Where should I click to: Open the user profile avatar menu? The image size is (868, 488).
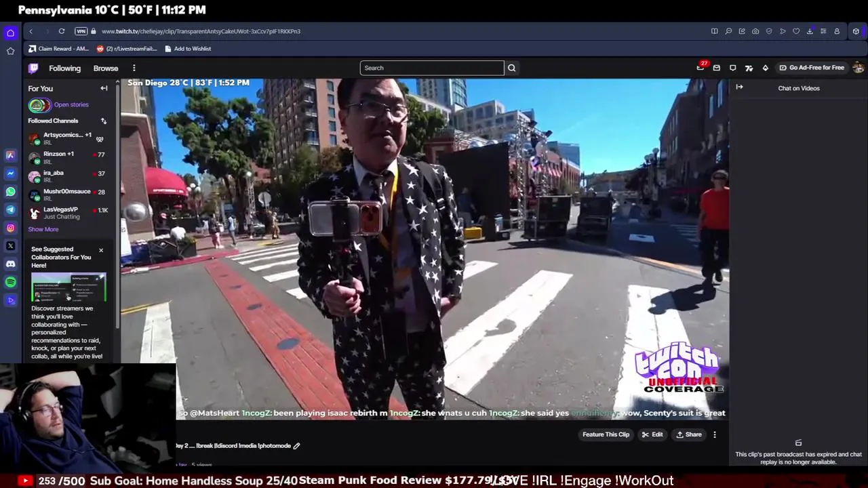click(x=858, y=68)
